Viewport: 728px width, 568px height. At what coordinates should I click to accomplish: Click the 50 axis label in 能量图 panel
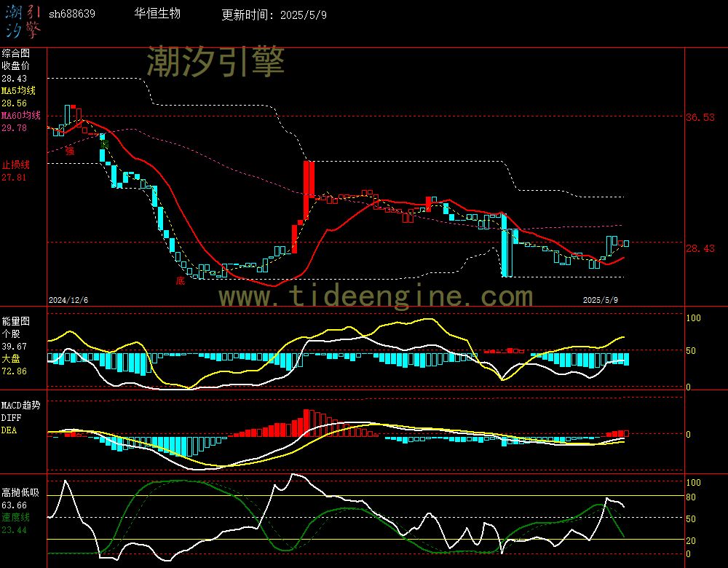(691, 351)
